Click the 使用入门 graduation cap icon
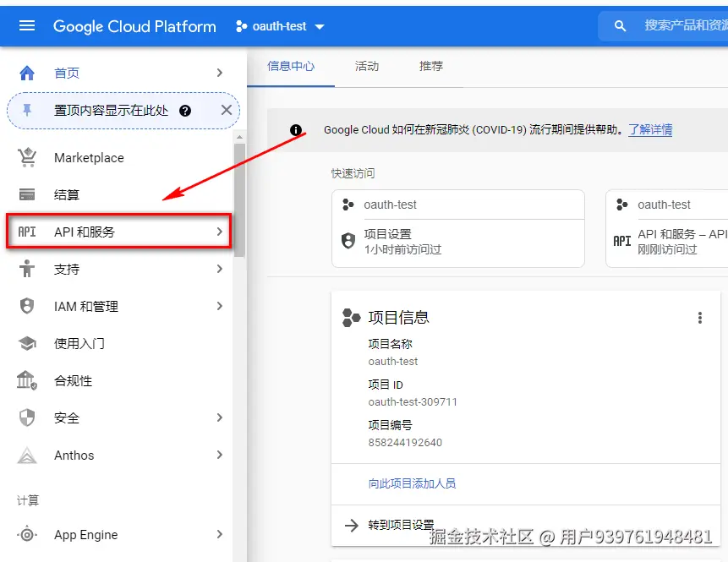 (x=27, y=343)
